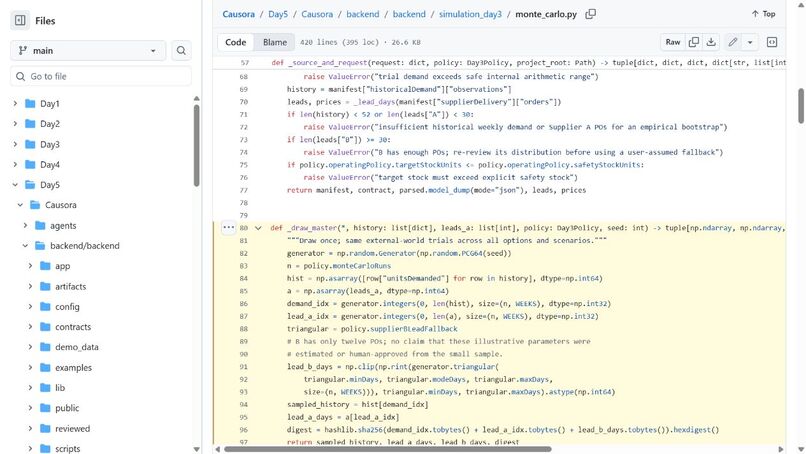The width and height of the screenshot is (806, 454).
Task: Go to Causora root breadcrumb link
Action: coord(239,14)
